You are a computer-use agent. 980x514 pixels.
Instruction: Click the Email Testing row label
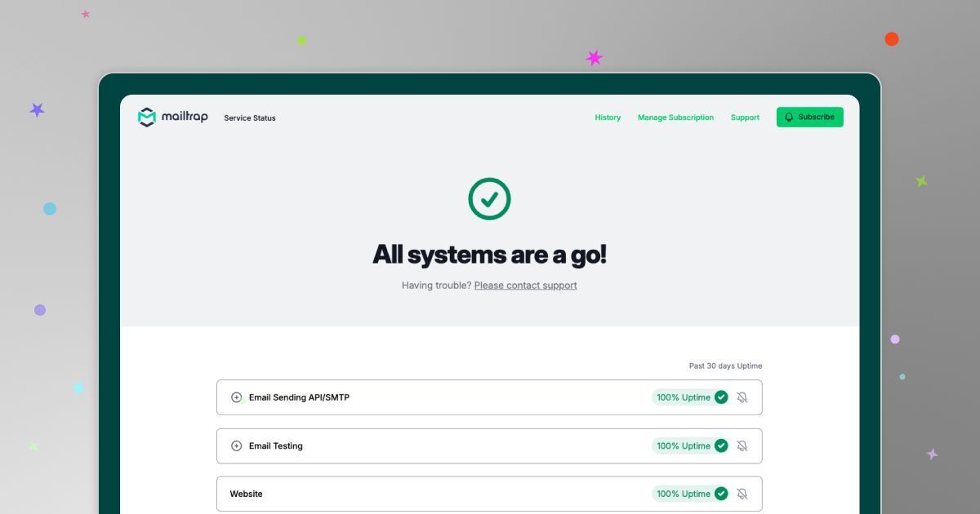point(276,445)
